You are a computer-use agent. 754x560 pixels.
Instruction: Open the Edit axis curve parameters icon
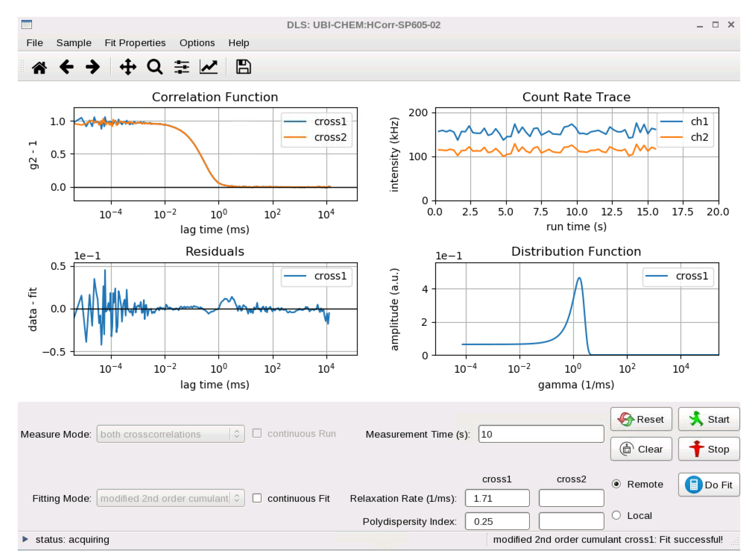tap(209, 67)
